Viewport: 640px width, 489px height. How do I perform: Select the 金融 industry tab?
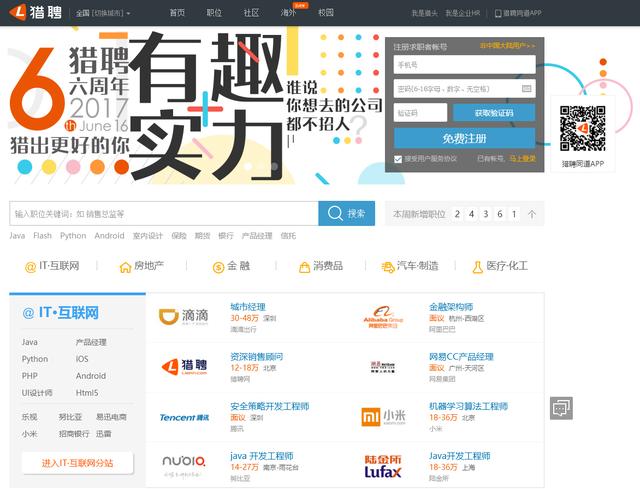coord(231,266)
